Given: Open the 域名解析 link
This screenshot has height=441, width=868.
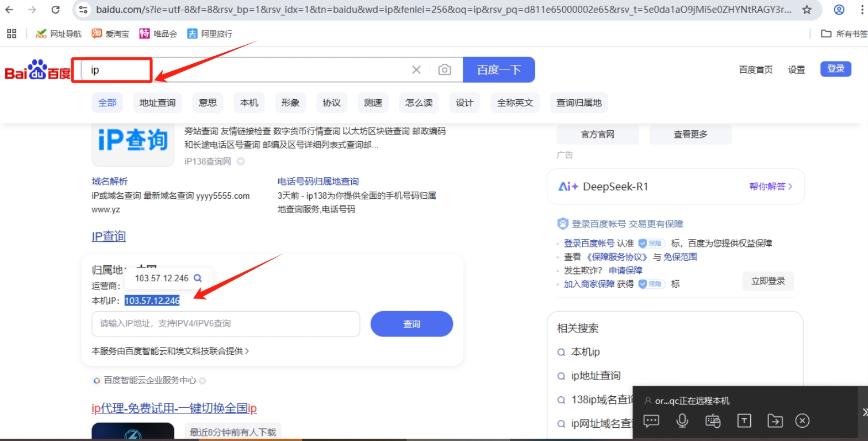Looking at the screenshot, I should coord(110,181).
